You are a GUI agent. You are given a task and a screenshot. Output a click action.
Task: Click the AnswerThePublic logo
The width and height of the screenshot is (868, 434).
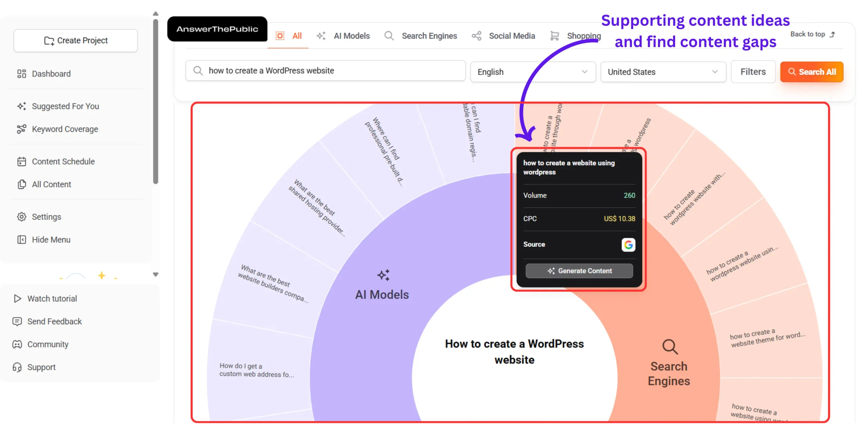pyautogui.click(x=217, y=29)
